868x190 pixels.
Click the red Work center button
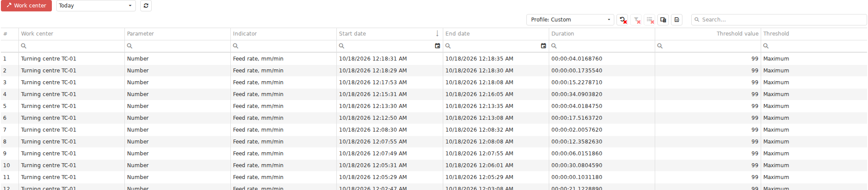(26, 6)
